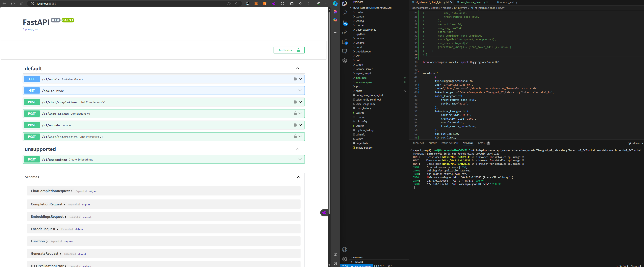Click lock icon on /v1/models row
This screenshot has width=644, height=267.
[295, 79]
